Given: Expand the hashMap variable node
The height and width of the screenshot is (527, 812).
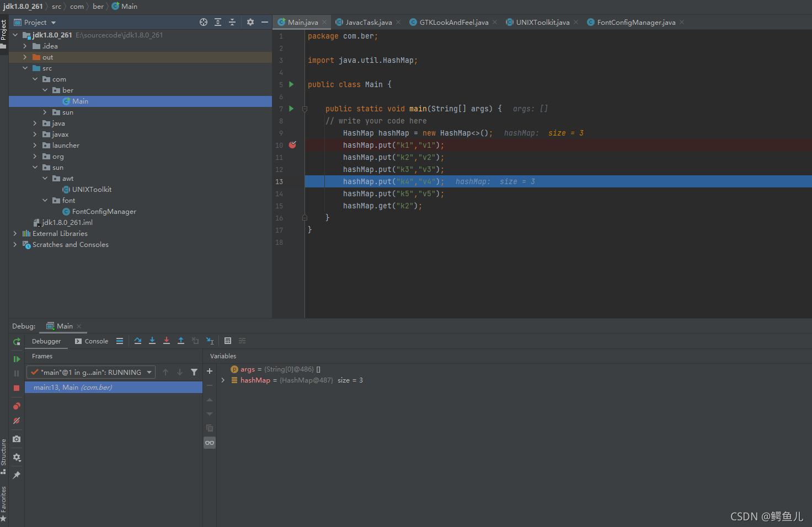Looking at the screenshot, I should click(223, 380).
